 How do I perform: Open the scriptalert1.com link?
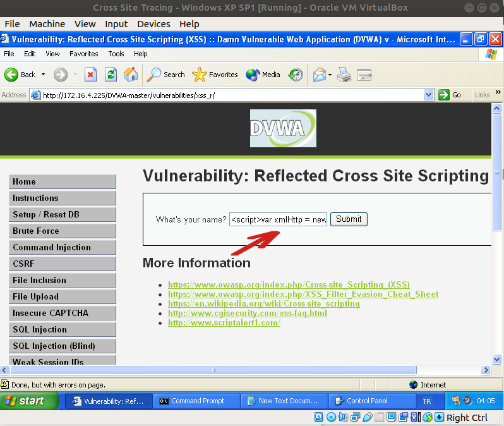(x=224, y=322)
